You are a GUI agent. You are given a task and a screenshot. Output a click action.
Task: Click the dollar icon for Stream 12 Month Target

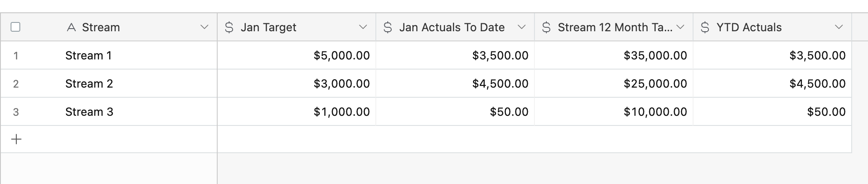click(x=546, y=27)
